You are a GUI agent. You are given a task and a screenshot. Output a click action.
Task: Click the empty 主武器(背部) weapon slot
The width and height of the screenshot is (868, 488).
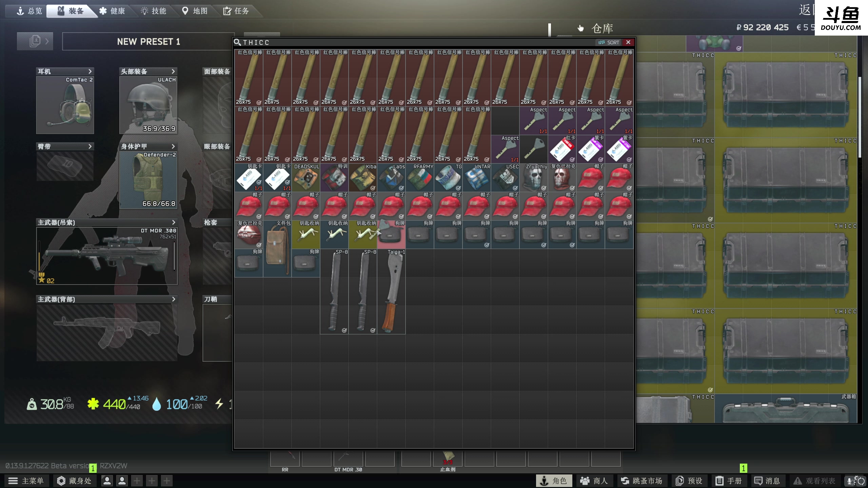coord(107,332)
